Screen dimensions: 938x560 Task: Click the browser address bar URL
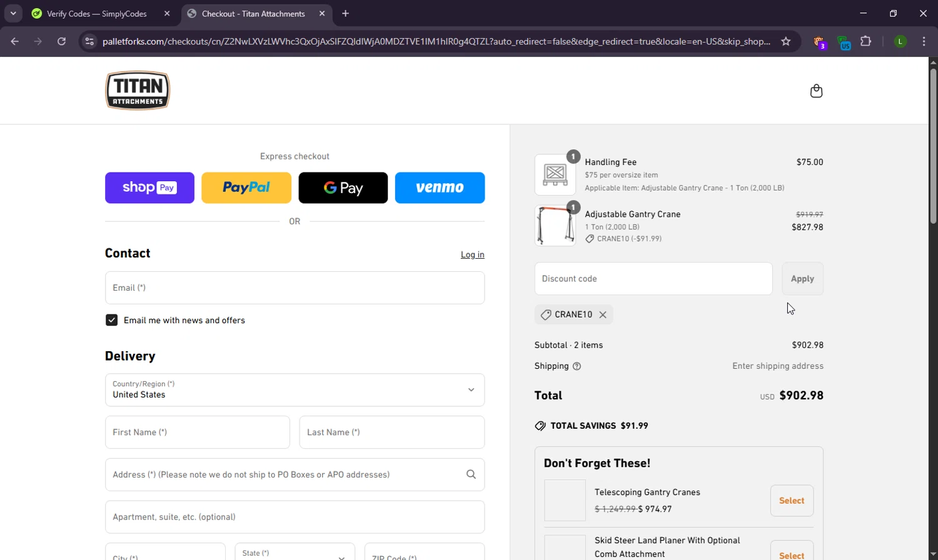point(436,41)
